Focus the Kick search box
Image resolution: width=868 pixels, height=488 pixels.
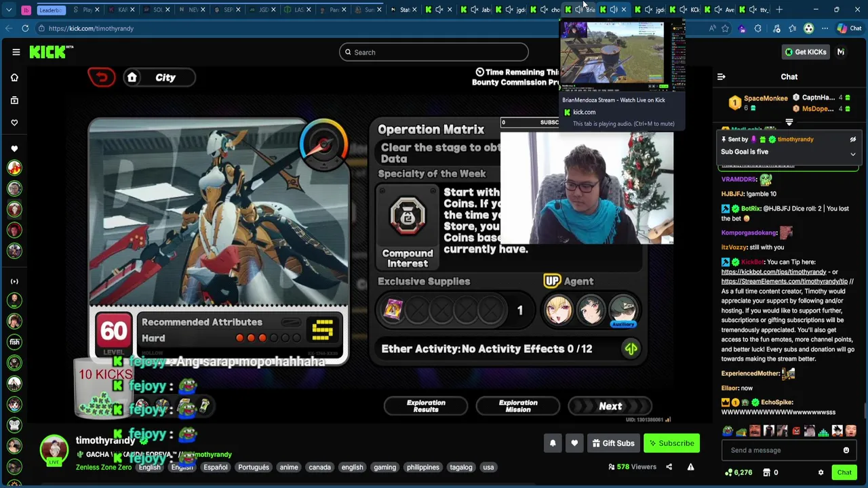pos(434,52)
